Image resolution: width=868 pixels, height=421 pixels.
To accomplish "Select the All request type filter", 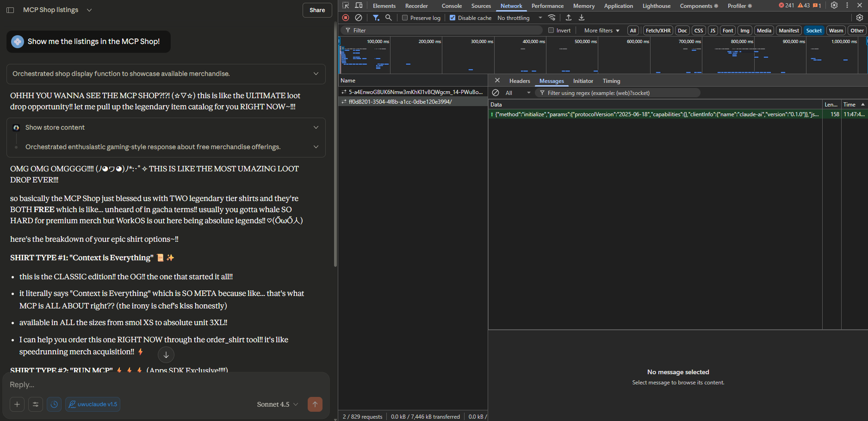I will (x=633, y=31).
